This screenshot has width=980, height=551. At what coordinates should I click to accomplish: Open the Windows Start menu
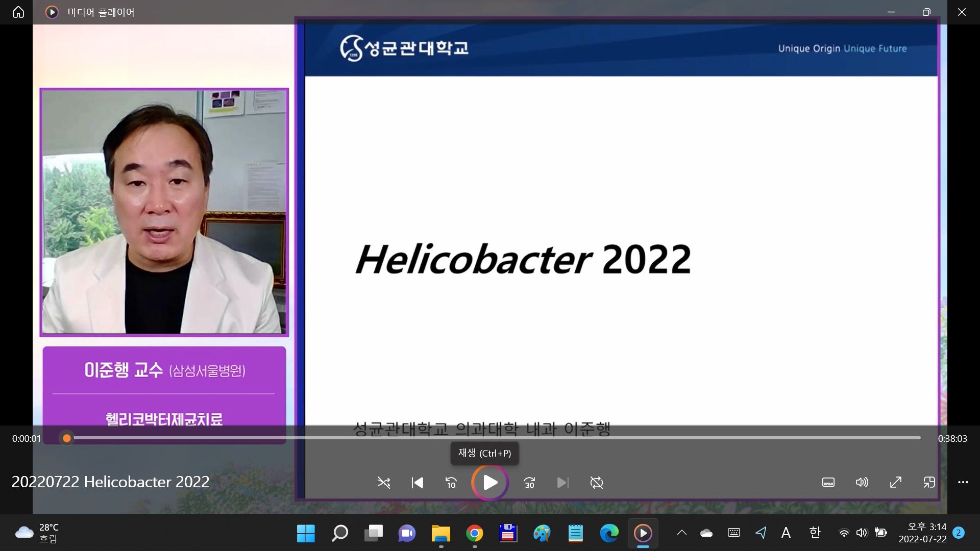pos(306,533)
